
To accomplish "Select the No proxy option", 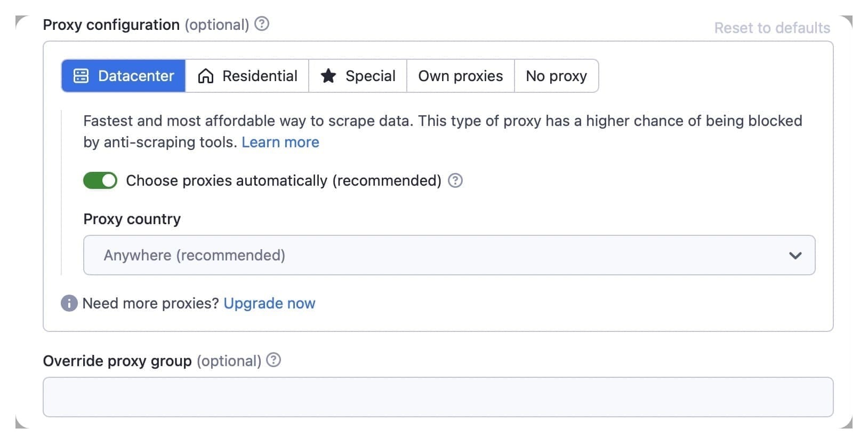I will pos(556,76).
